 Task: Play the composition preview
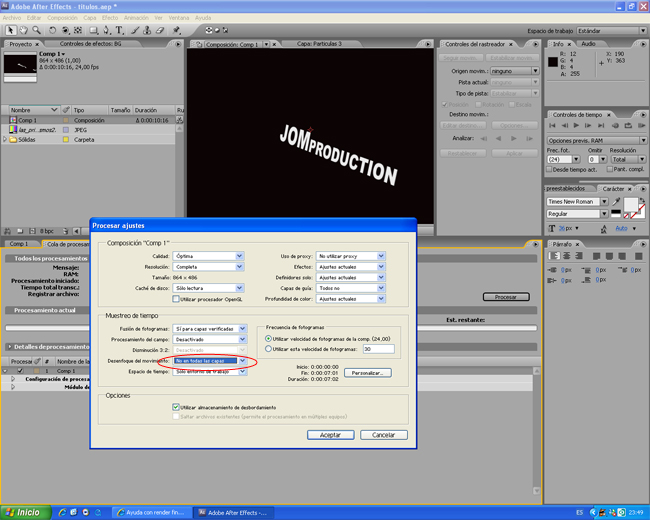click(x=576, y=125)
